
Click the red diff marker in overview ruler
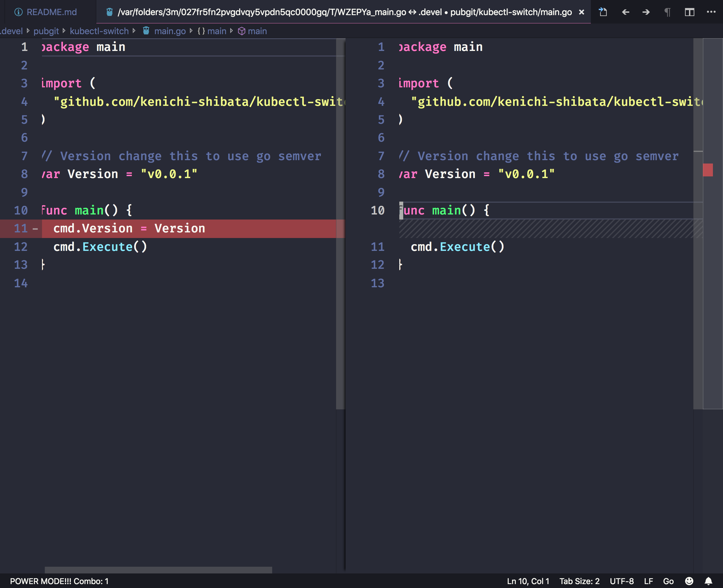click(x=708, y=170)
